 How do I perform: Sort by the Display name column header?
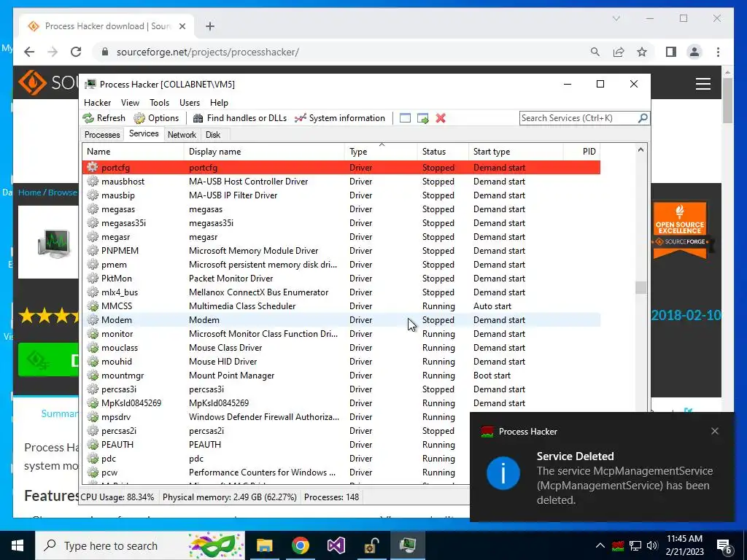click(x=264, y=152)
